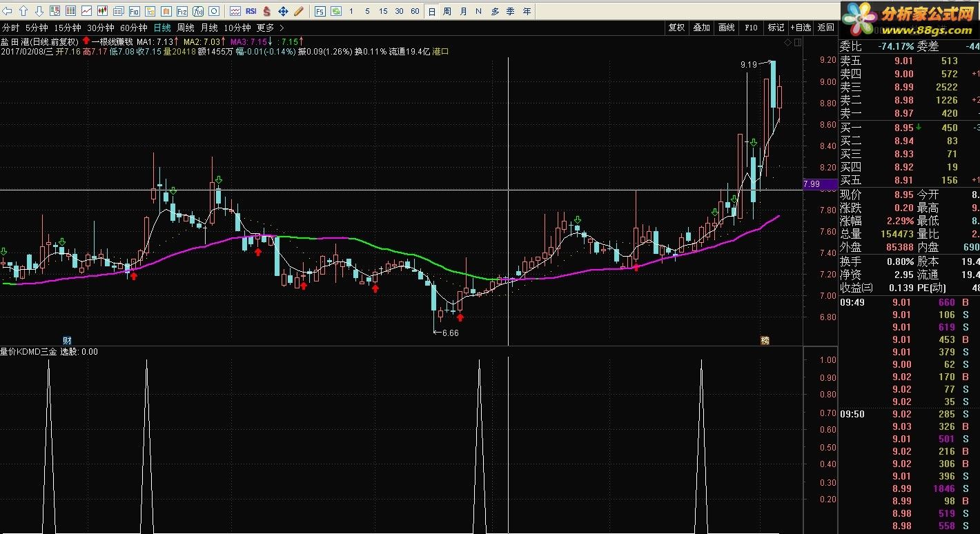Switch to the 周线 tab
This screenshot has width=980, height=534.
[x=186, y=28]
